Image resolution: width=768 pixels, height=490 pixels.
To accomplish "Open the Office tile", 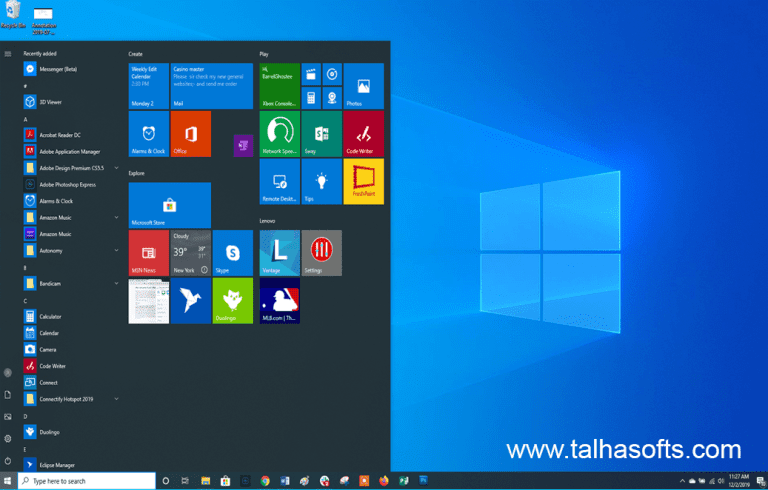I will click(x=191, y=134).
